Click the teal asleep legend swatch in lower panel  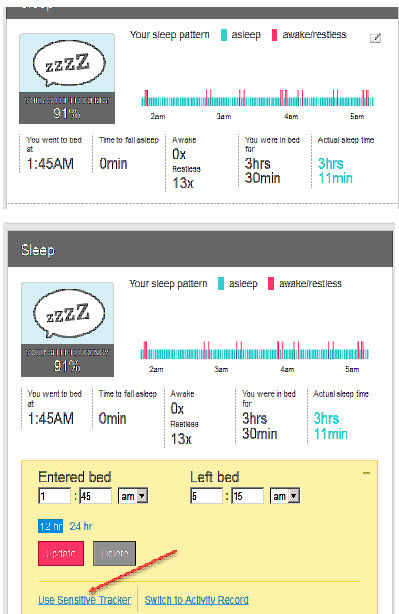point(221,284)
